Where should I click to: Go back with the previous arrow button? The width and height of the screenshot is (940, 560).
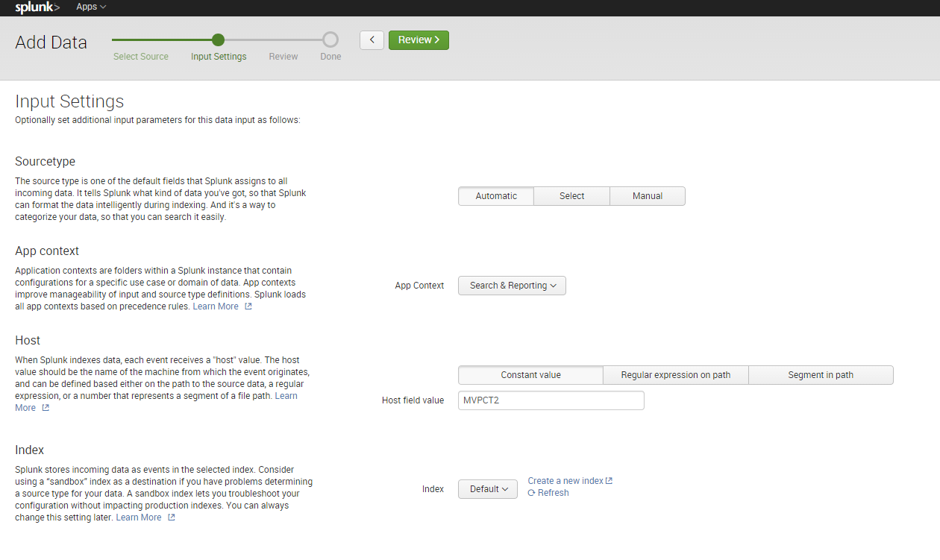pyautogui.click(x=372, y=40)
